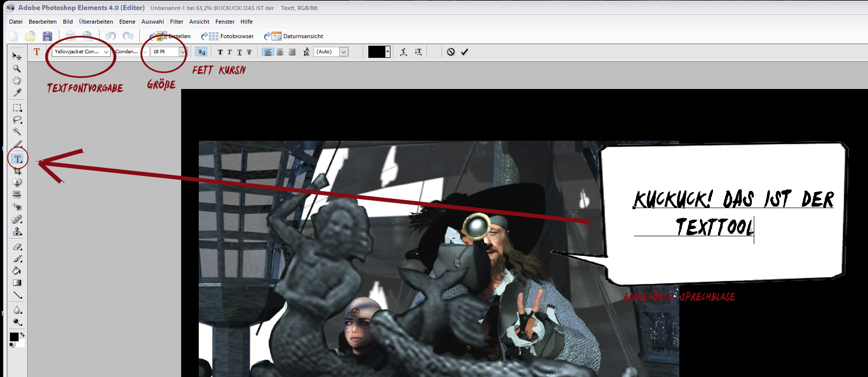
Task: Select the Paint Bucket tool
Action: click(x=17, y=271)
